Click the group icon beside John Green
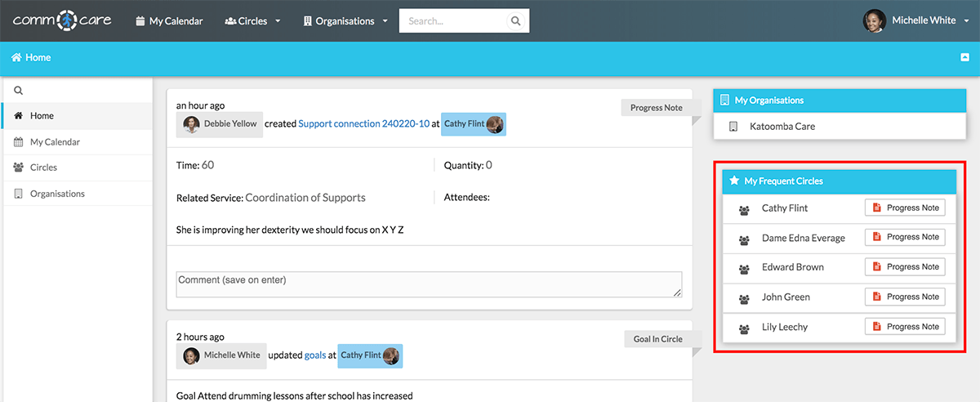 point(744,297)
